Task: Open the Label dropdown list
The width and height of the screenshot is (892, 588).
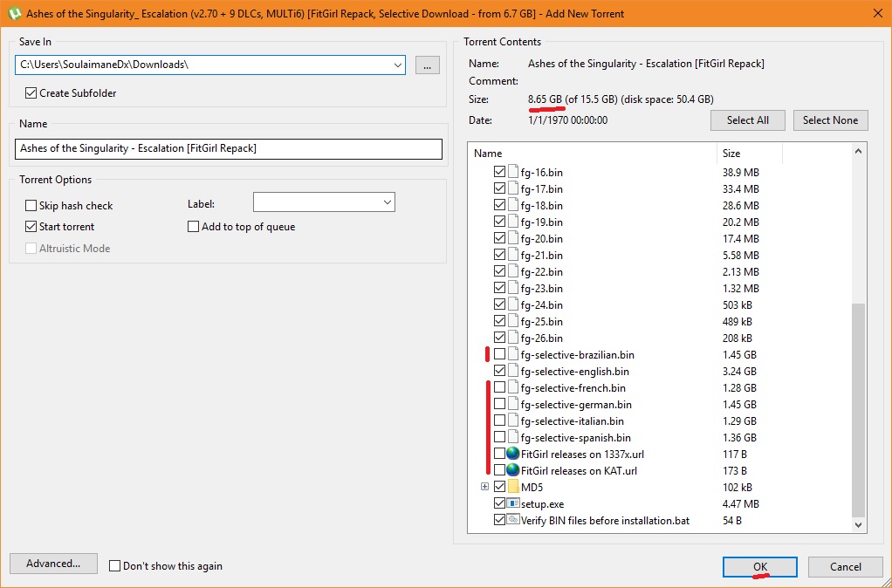Action: 387,202
